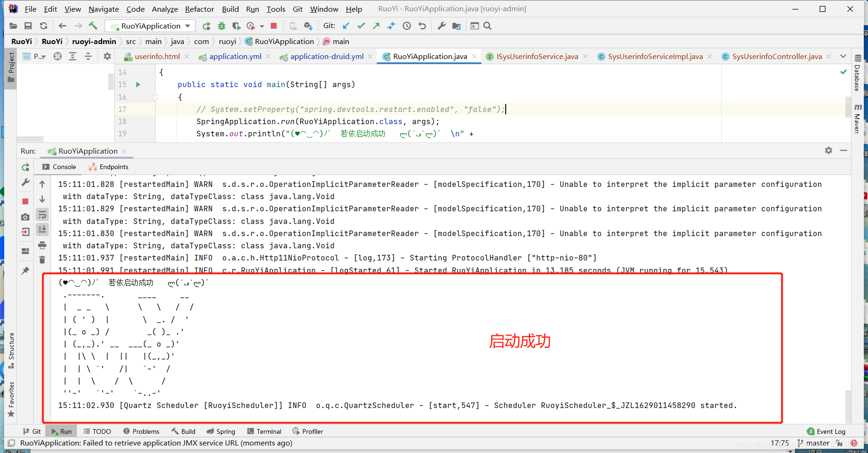Open RuoYiApplication run configuration dropdown

[x=150, y=26]
